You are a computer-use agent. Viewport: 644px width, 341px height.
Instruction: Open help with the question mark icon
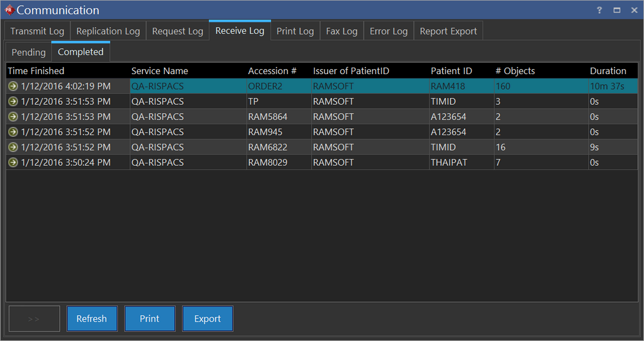pos(599,10)
